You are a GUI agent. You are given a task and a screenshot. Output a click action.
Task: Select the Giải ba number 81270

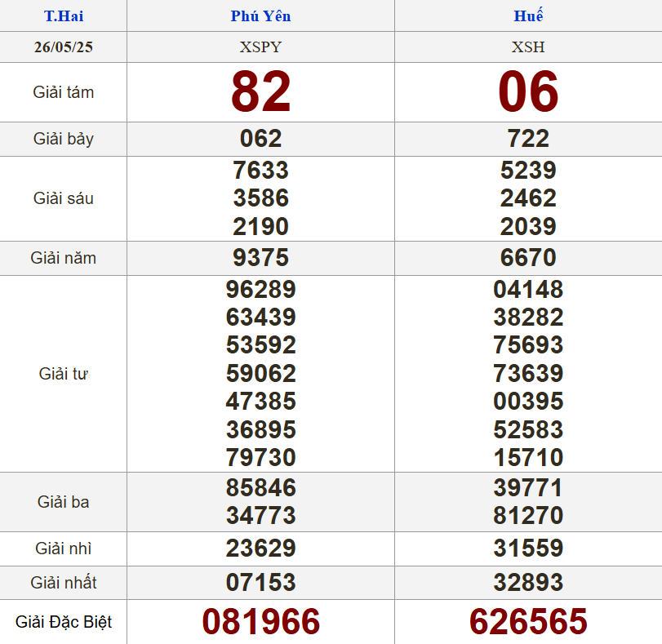click(528, 516)
